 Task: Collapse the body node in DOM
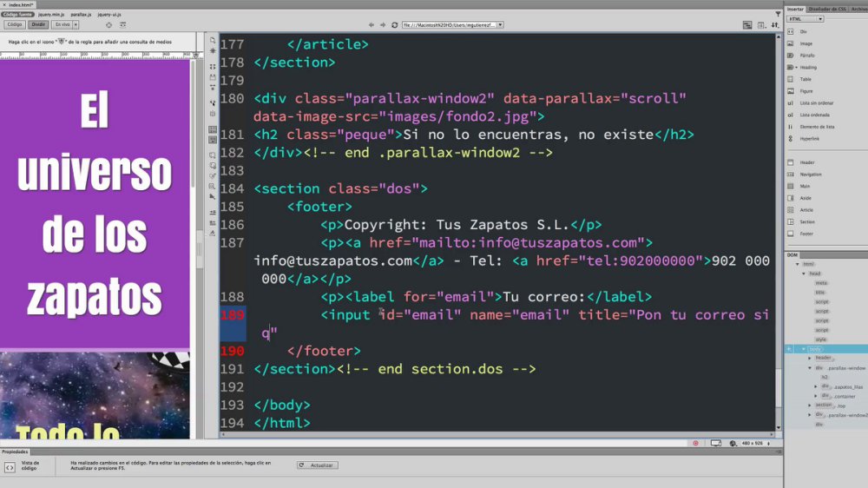[804, 349]
